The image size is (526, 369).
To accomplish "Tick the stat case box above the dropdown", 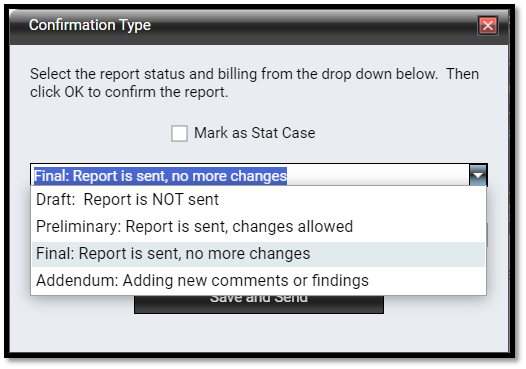I will (x=179, y=133).
